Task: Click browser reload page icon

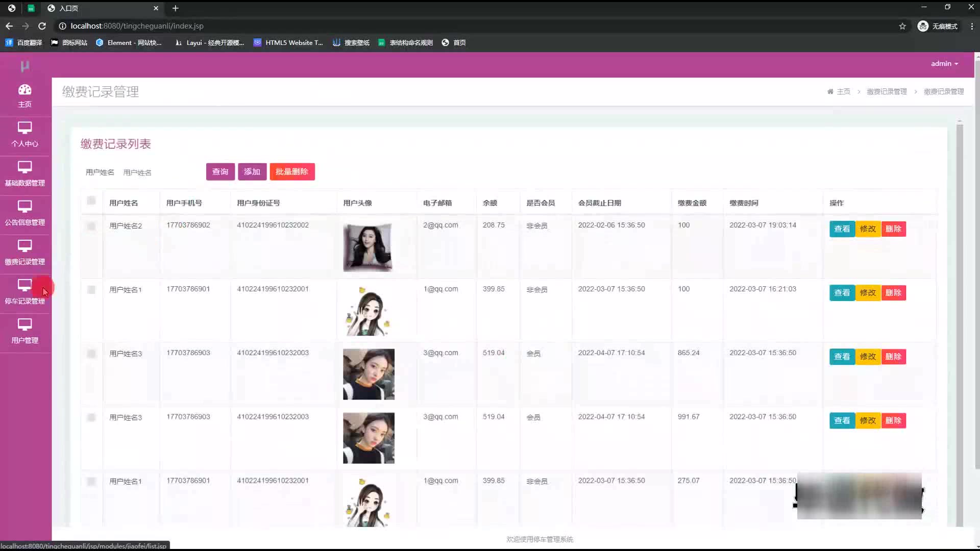Action: pos(42,26)
